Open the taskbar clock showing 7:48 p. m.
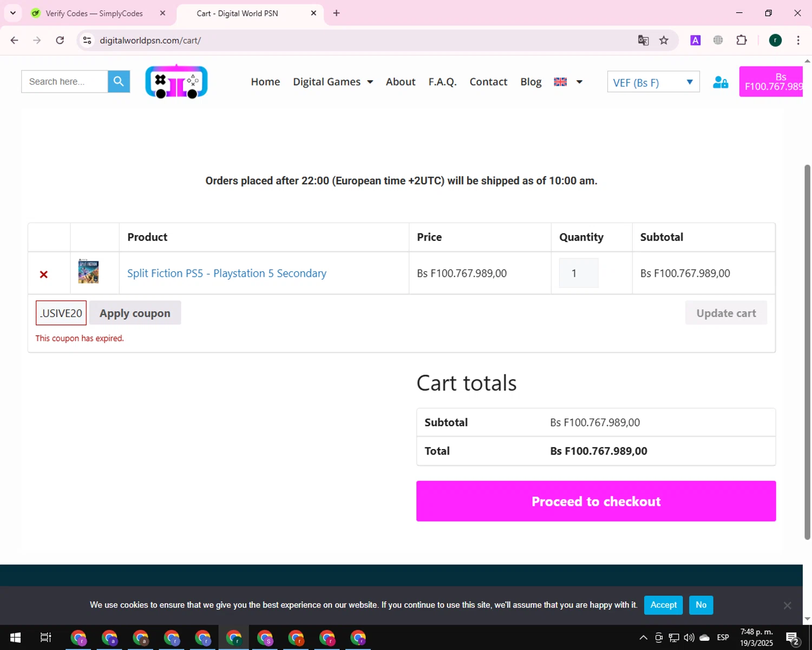Image resolution: width=812 pixels, height=650 pixels. [757, 638]
